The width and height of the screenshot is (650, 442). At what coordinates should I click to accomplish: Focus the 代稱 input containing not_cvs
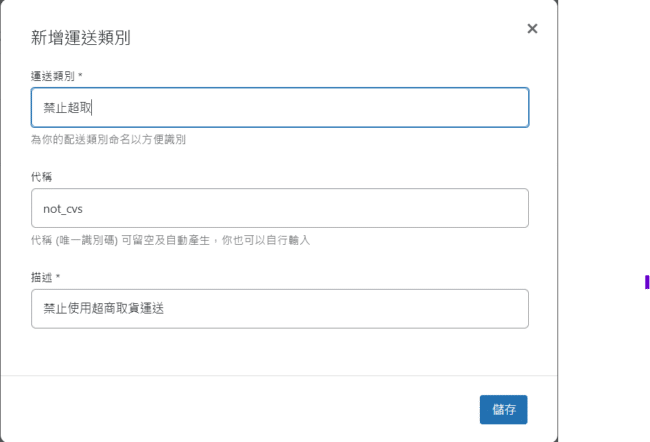tap(279, 208)
